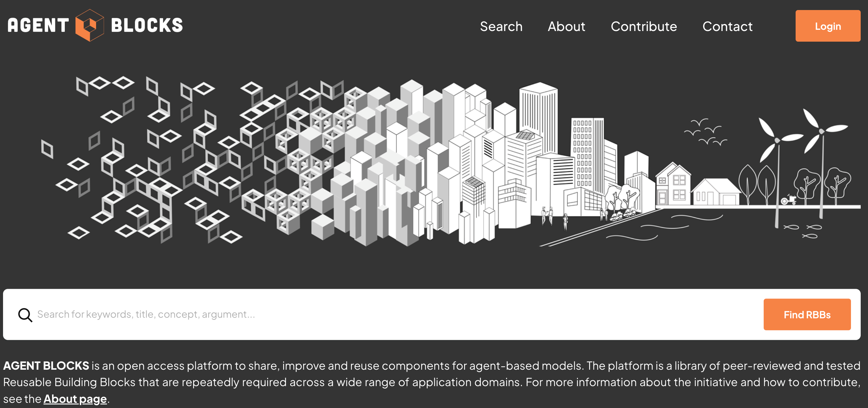Click the BLOCKS word in the logo

click(147, 26)
